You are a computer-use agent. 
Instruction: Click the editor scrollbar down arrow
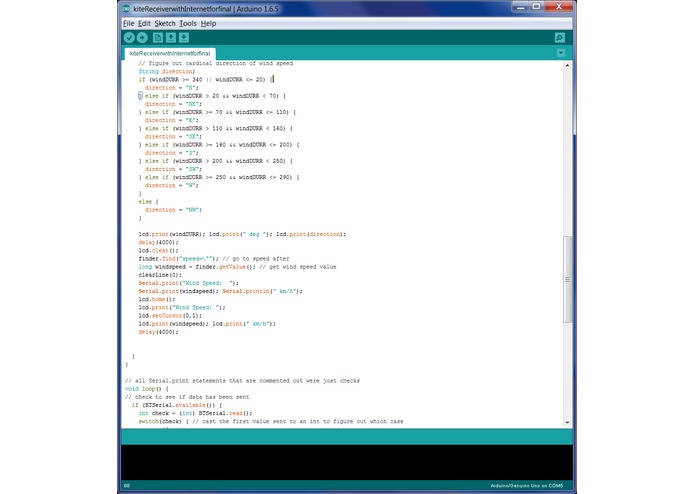(567, 423)
